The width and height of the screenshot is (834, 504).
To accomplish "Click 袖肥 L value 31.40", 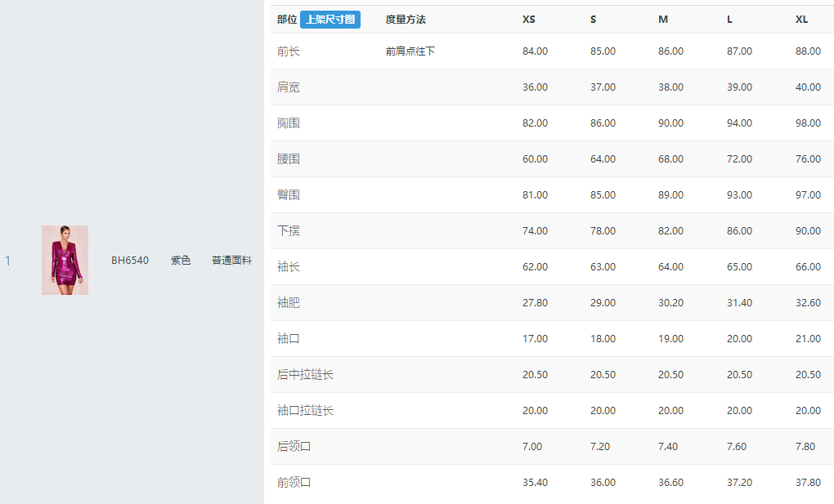I will point(739,303).
